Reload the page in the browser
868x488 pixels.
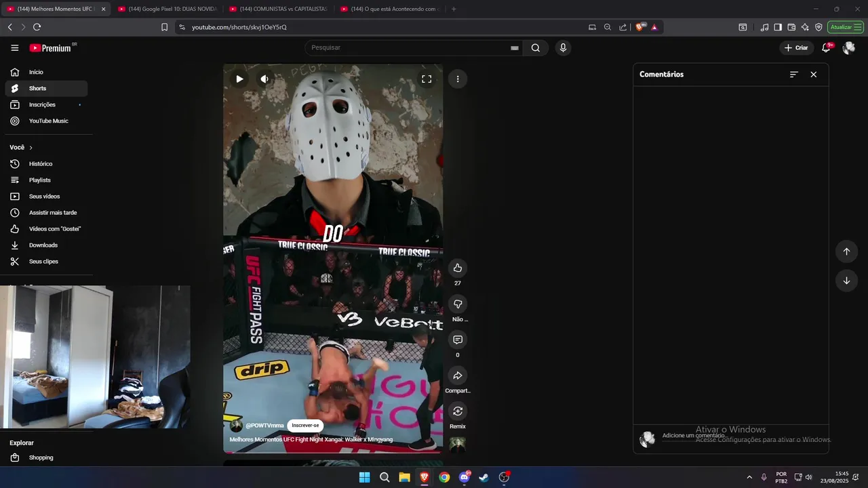37,27
